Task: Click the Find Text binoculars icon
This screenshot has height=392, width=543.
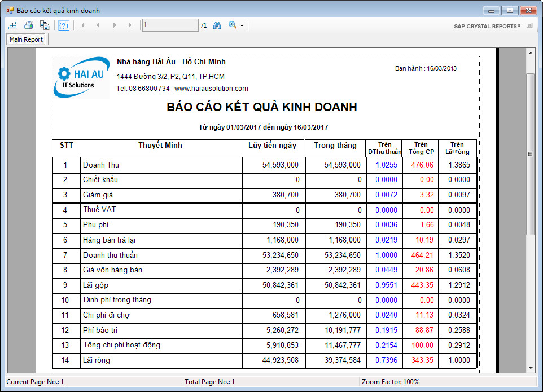Action: pos(217,25)
